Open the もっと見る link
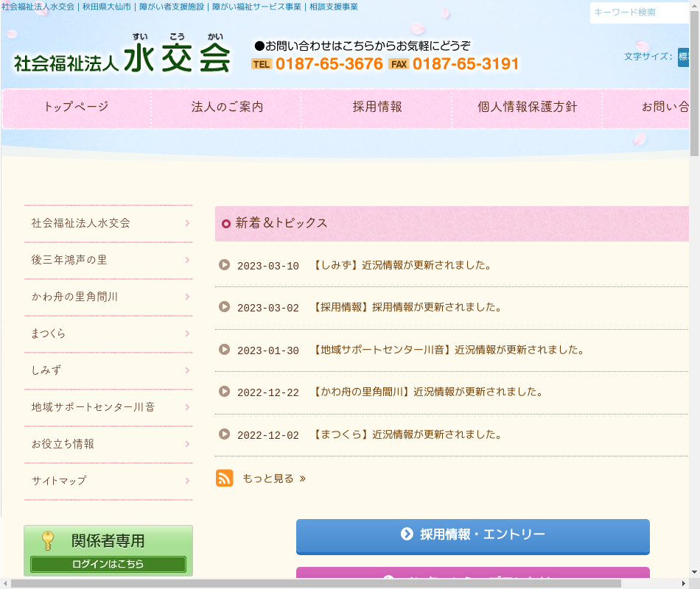 coord(273,479)
